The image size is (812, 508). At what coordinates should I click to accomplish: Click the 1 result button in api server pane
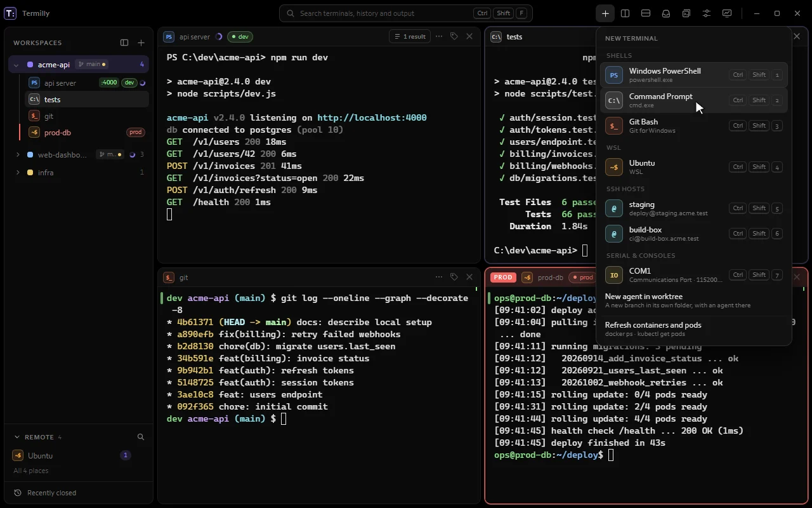click(x=410, y=37)
